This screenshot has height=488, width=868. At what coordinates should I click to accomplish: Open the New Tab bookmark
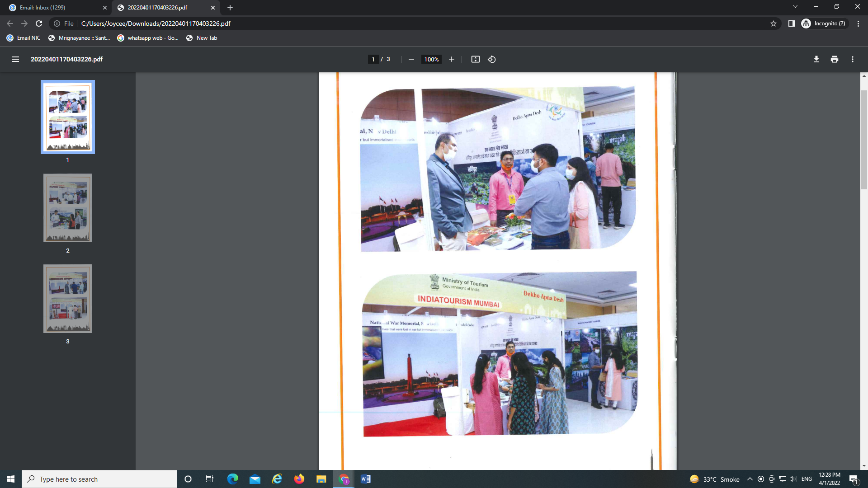pos(202,38)
